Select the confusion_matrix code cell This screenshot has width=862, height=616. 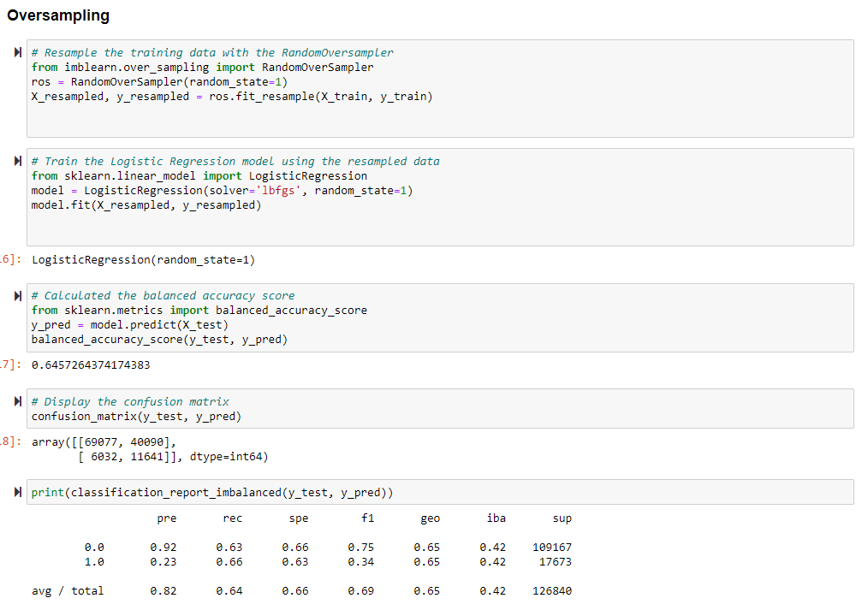click(428, 408)
